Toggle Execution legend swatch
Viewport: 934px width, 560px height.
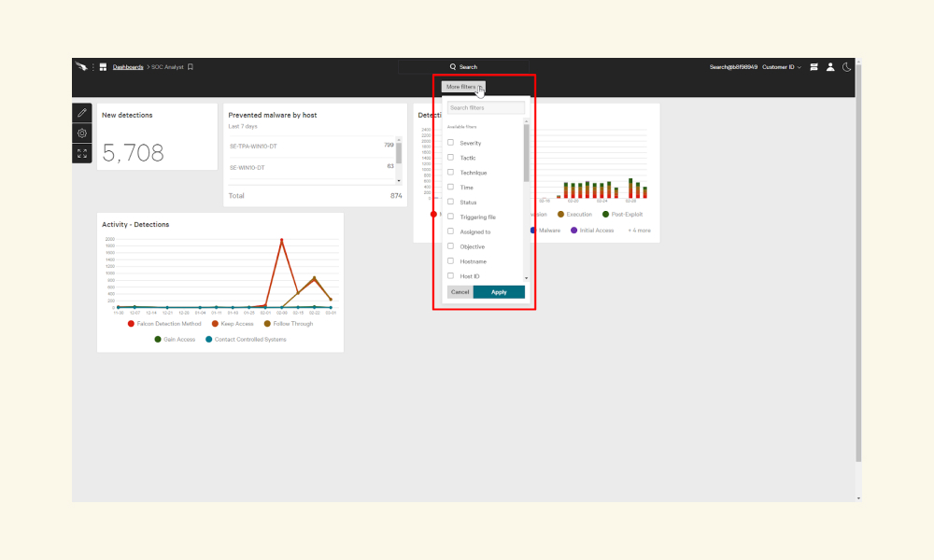click(560, 215)
